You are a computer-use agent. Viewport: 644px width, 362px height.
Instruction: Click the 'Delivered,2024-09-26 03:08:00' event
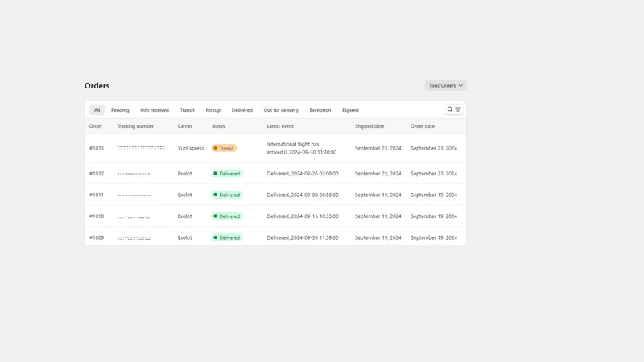303,174
